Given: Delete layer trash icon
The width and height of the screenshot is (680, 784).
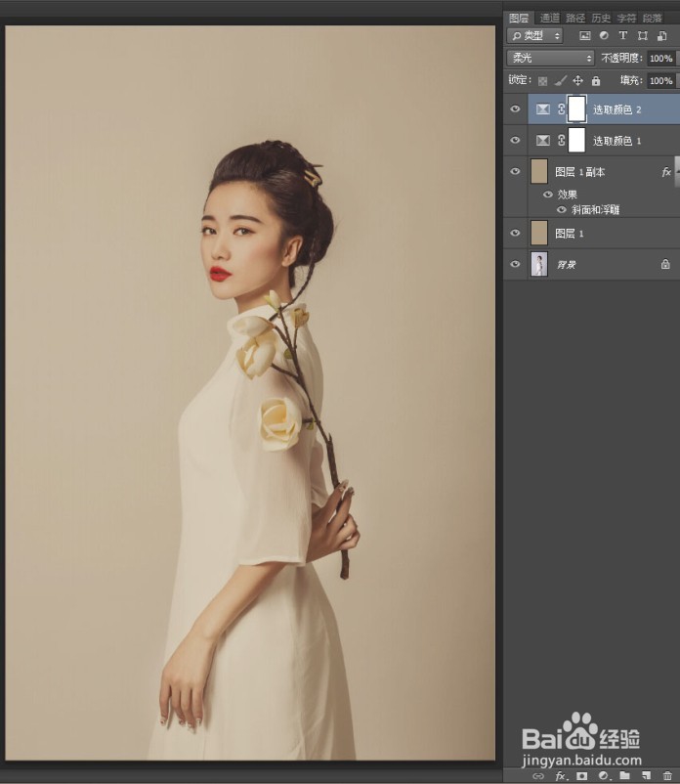Looking at the screenshot, I should (x=667, y=776).
